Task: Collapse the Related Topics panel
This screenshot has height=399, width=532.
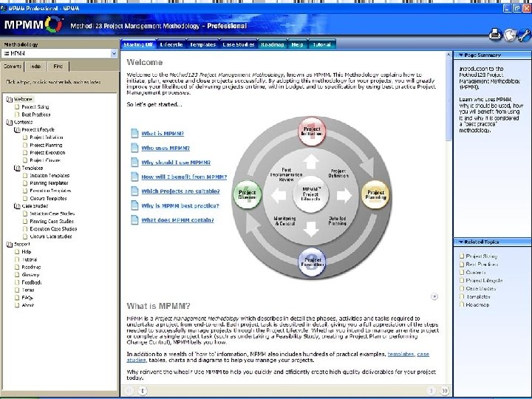Action: click(x=461, y=242)
